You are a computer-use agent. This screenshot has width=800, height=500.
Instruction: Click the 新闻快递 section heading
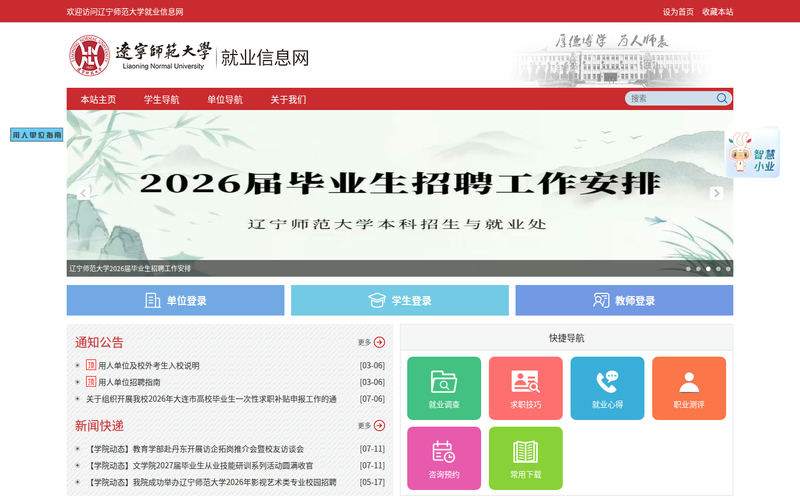pos(99,426)
